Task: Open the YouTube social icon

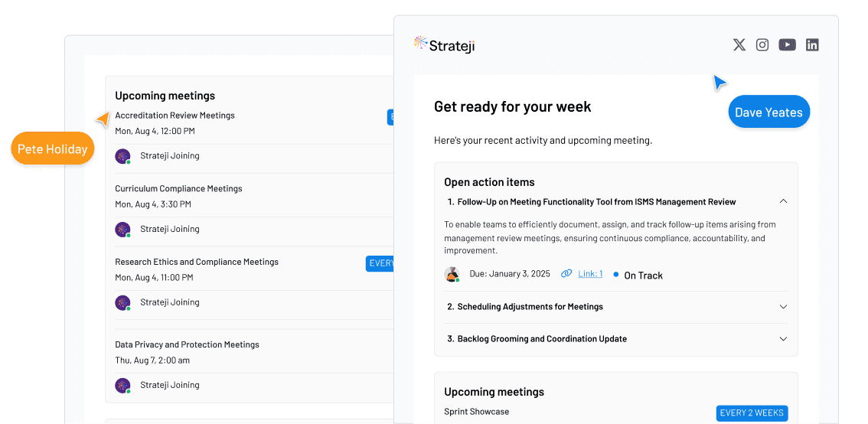Action: pyautogui.click(x=787, y=45)
